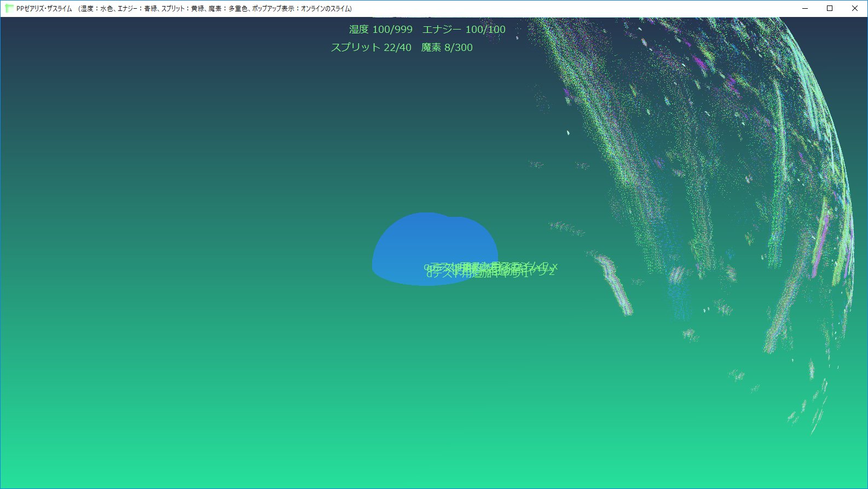Maximize the game window
Image resolution: width=868 pixels, height=489 pixels.
click(x=830, y=9)
